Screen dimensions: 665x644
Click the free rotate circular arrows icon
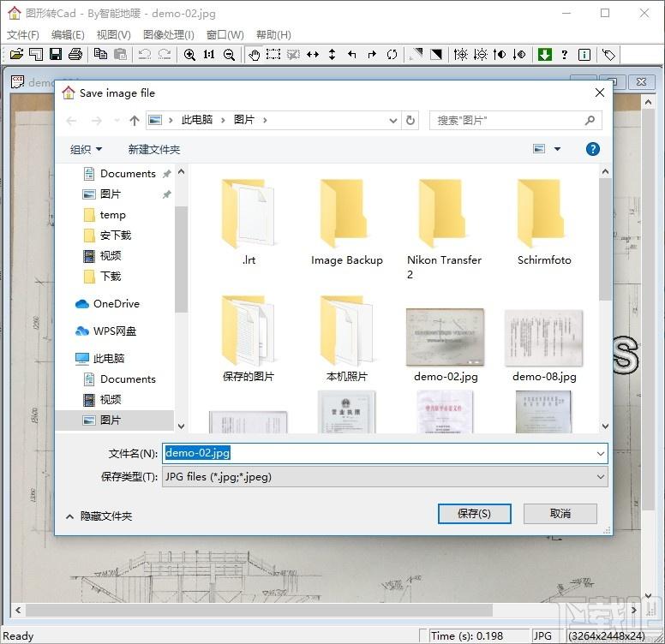[x=392, y=54]
